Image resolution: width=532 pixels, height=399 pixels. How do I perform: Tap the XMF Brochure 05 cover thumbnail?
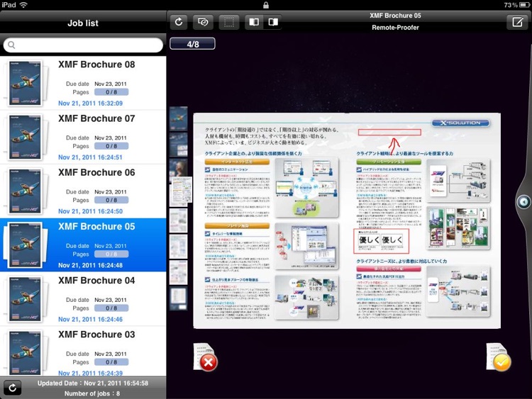point(25,245)
